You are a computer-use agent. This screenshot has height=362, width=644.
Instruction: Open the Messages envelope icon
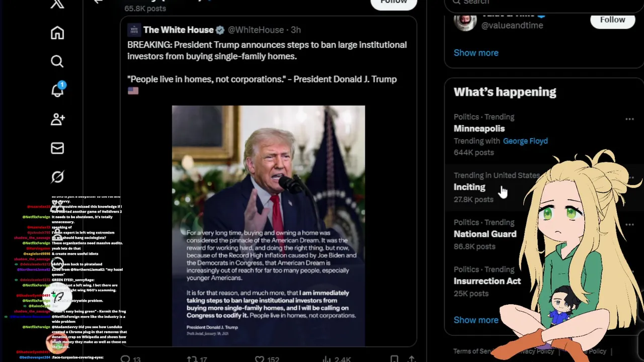57,148
